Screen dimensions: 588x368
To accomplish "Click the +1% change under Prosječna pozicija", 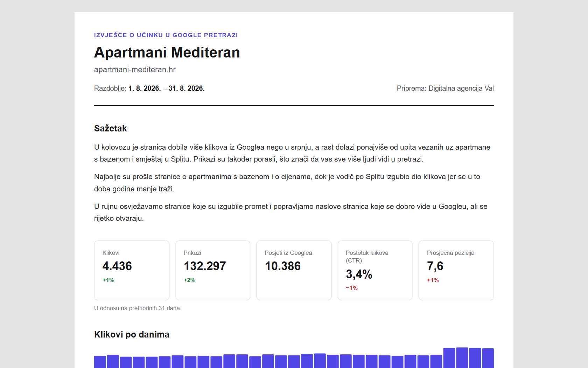I will (x=433, y=280).
